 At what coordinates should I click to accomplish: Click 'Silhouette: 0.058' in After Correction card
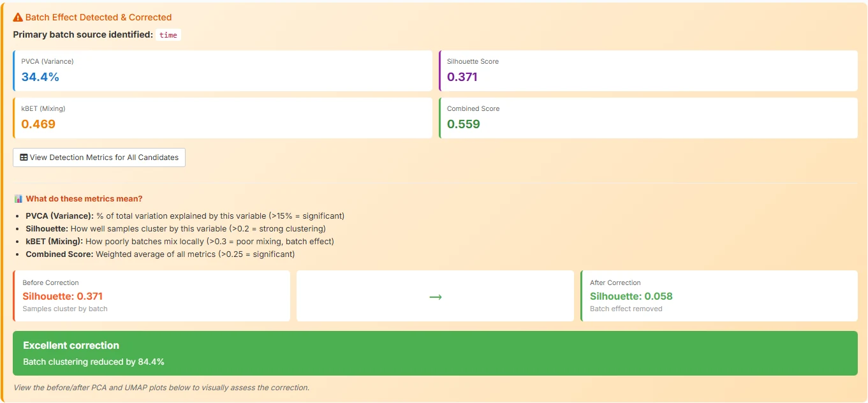pos(631,297)
